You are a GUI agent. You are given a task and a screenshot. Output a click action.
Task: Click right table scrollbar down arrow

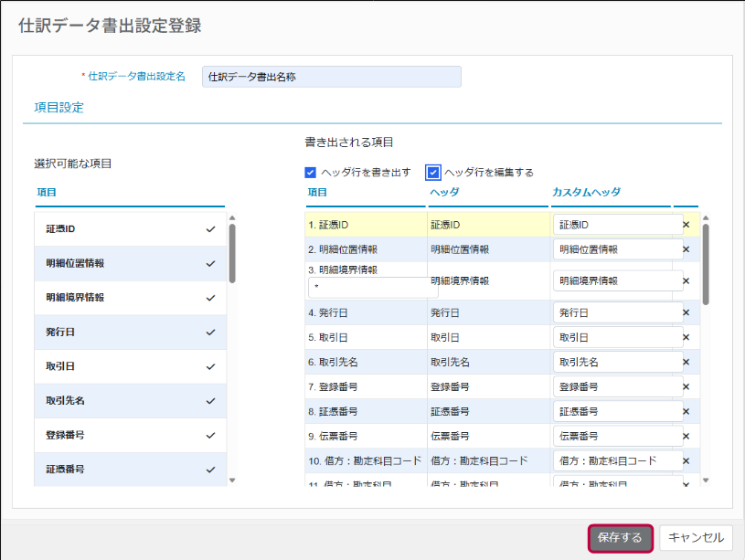click(x=706, y=481)
